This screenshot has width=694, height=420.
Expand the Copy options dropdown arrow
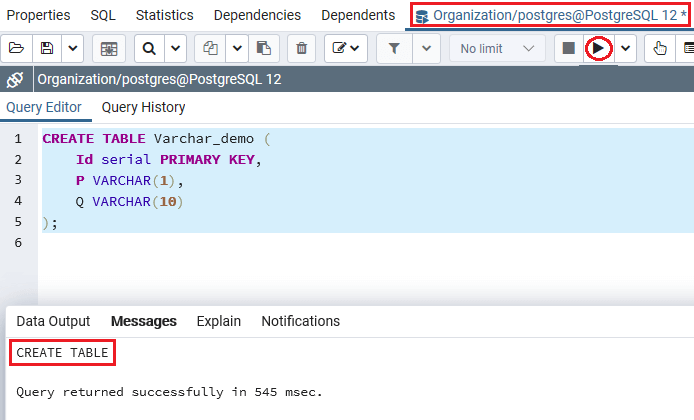click(x=237, y=48)
